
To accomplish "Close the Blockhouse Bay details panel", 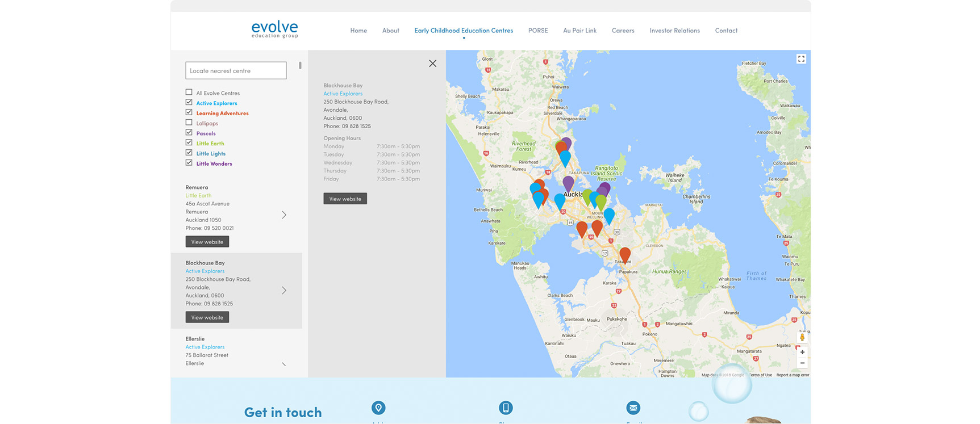I will tap(432, 64).
